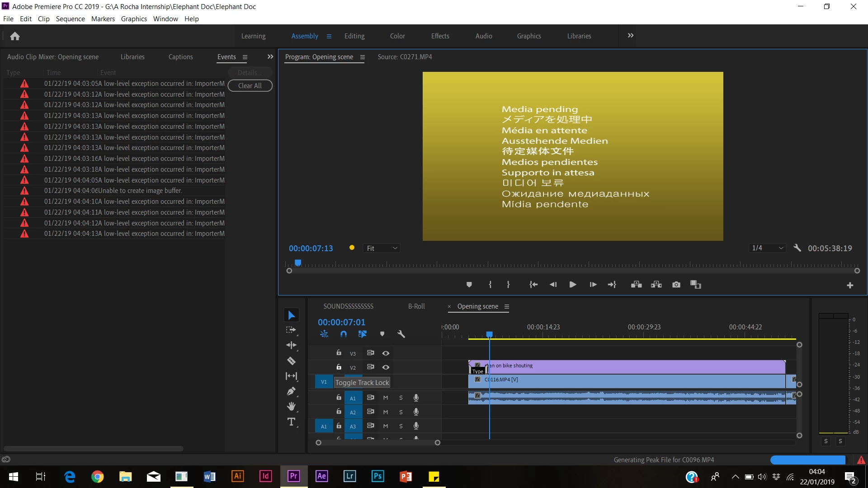Select the Pen tool
Viewport: 868px width, 488px height.
click(x=291, y=391)
